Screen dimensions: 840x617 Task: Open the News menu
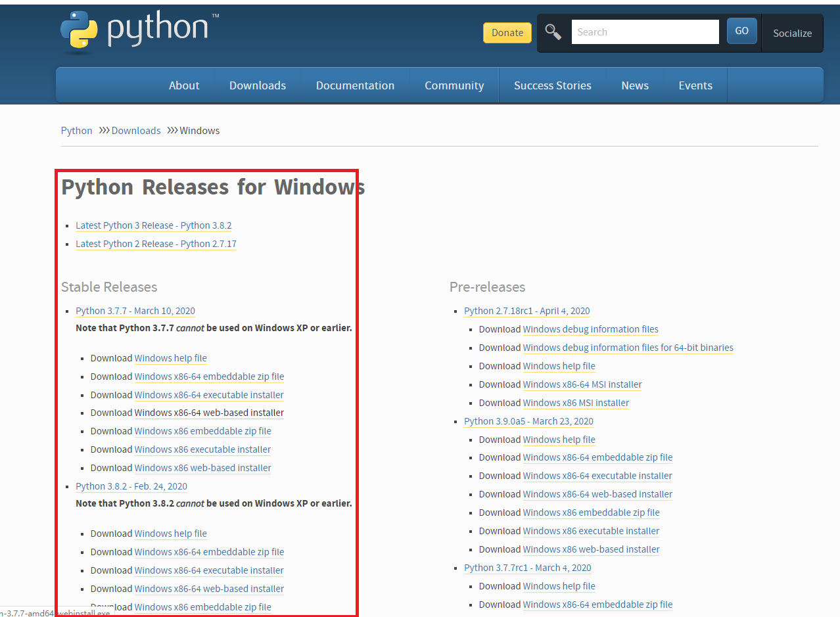click(x=635, y=85)
